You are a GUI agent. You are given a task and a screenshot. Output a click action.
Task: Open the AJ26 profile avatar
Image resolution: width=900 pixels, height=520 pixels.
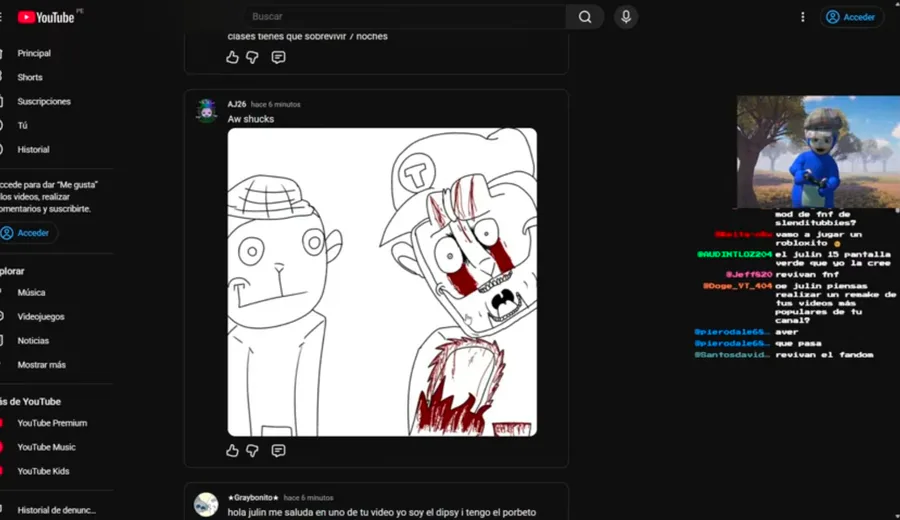(x=206, y=111)
